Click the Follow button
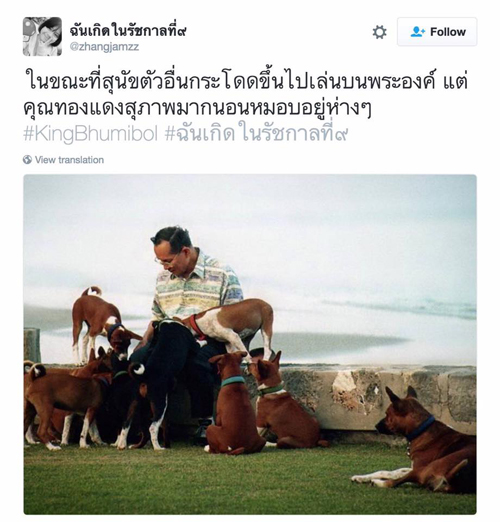The height and width of the screenshot is (522, 500). click(437, 32)
